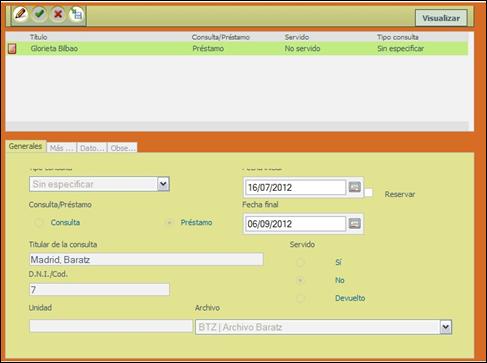Select the Generales tab
Image resolution: width=487 pixels, height=363 pixels.
pos(25,146)
